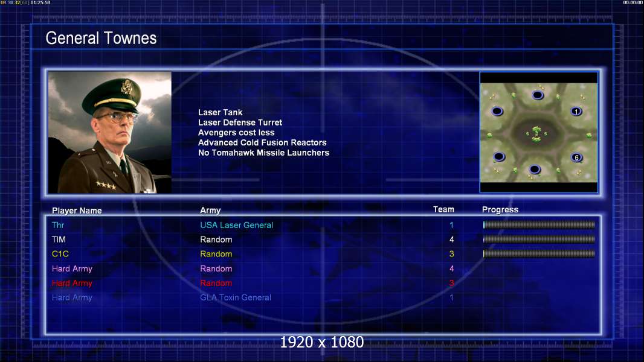Click team number 4 in TIM row

(451, 240)
